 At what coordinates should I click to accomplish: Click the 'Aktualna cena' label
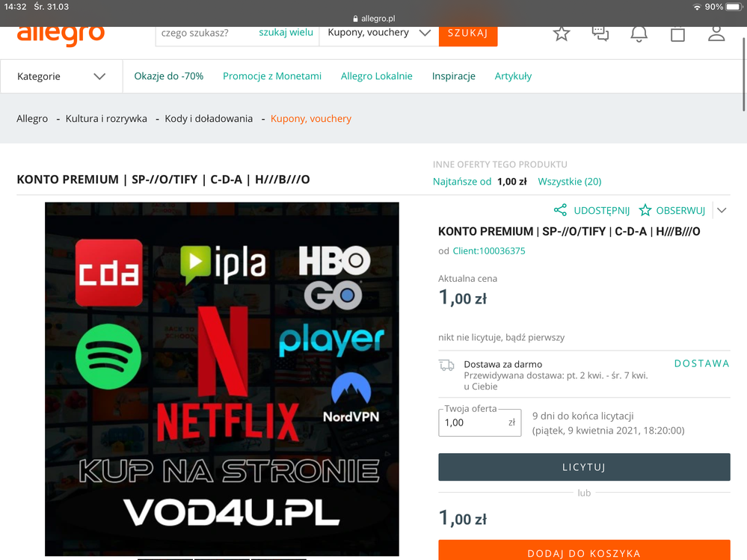click(x=467, y=279)
